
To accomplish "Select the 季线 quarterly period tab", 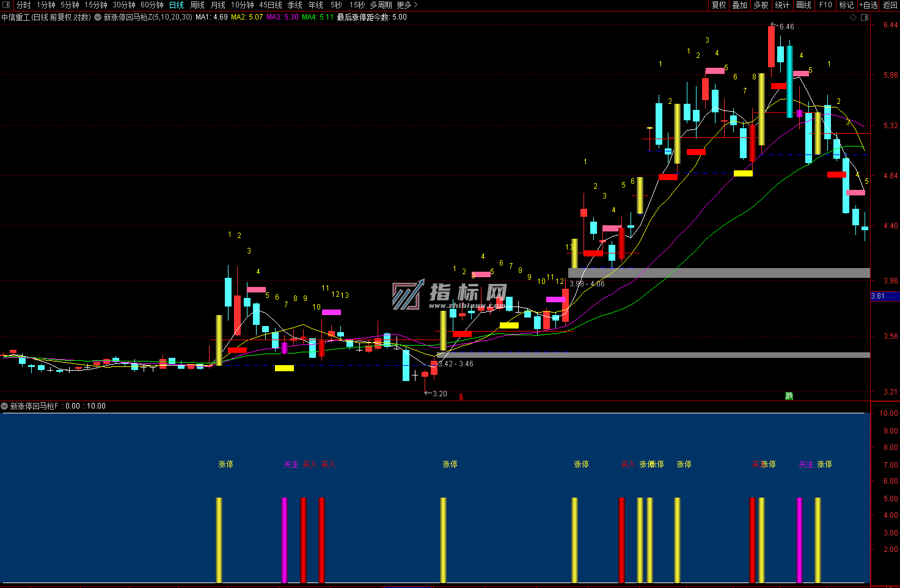I will [295, 5].
